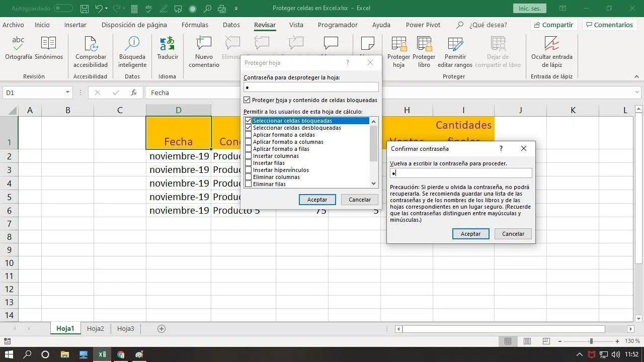This screenshot has width=644, height=362.
Task: Open the Sinónimos thesaurus tool
Action: [49, 44]
